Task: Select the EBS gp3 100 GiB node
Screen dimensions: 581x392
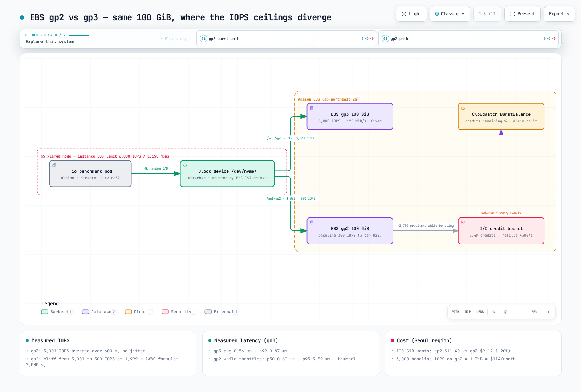Action: tap(350, 117)
